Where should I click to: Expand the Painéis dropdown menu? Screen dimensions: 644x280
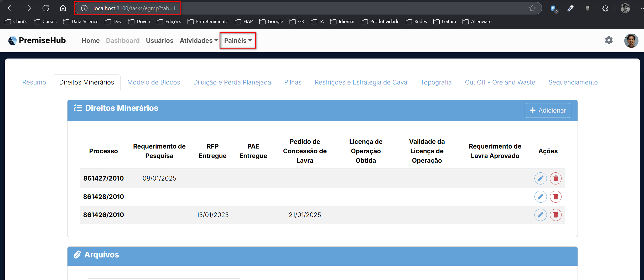tap(238, 41)
